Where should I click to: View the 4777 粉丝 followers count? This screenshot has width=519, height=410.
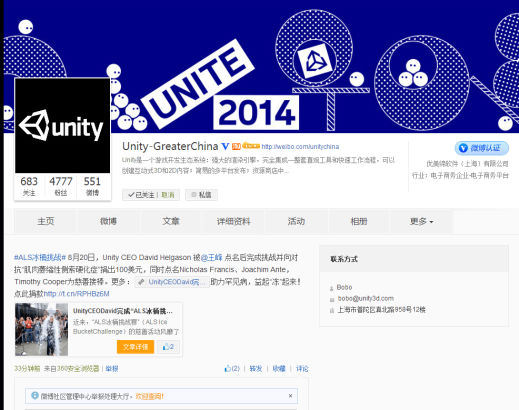[x=61, y=186]
